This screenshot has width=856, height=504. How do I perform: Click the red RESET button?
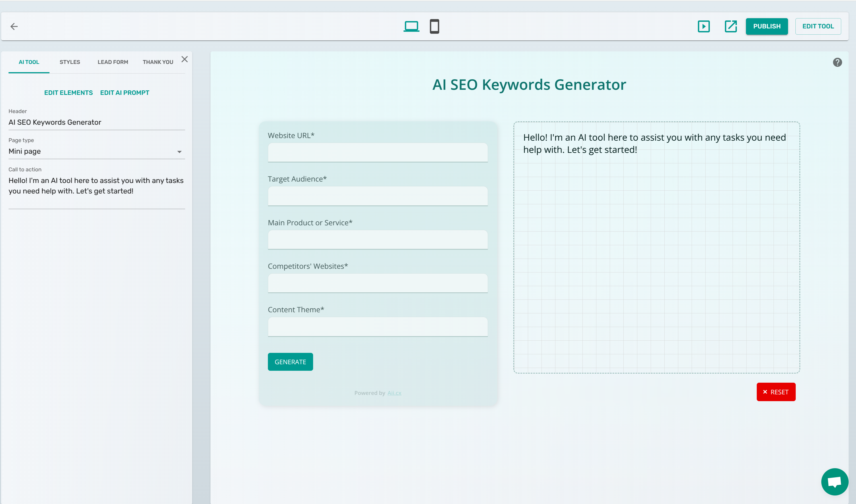[776, 392]
